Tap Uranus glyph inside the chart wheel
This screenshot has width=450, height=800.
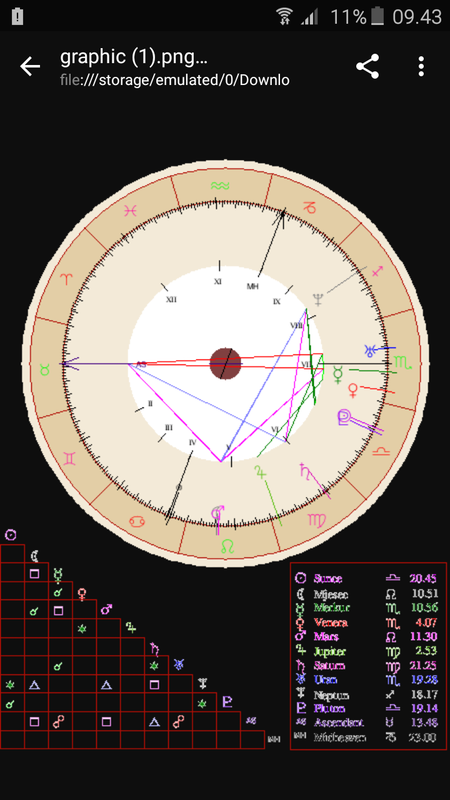[x=370, y=351]
